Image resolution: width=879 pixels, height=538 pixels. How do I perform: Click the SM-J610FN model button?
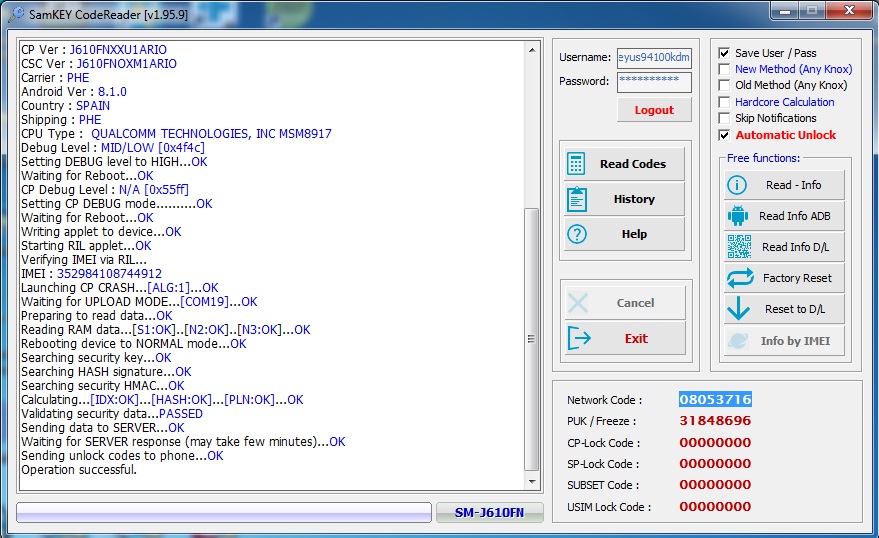point(489,512)
